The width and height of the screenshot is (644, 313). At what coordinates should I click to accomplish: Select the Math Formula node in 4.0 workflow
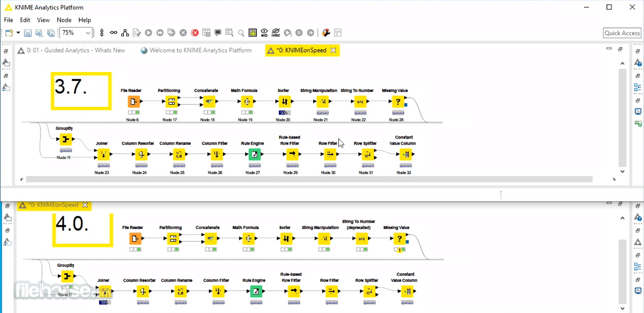[x=249, y=239]
